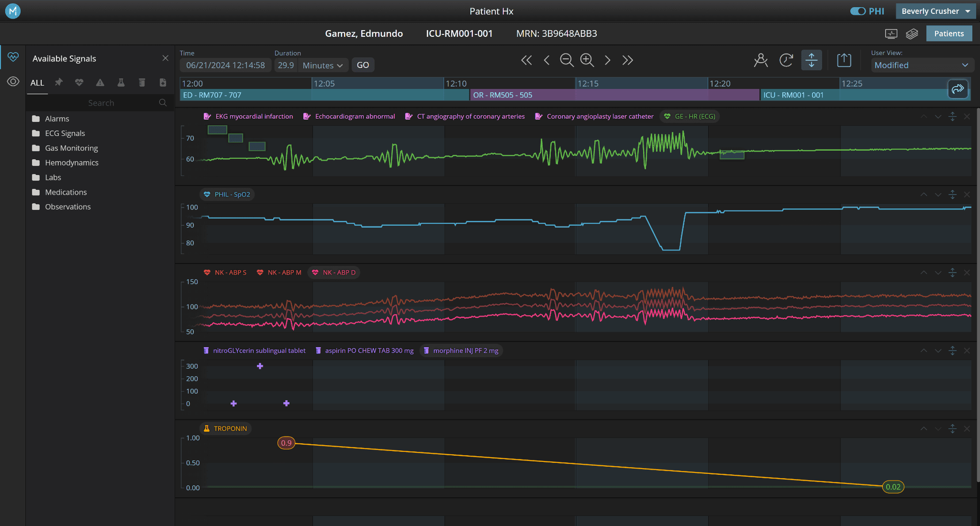The height and width of the screenshot is (526, 980).
Task: Remove the HR ECG chart panel
Action: [x=967, y=117]
